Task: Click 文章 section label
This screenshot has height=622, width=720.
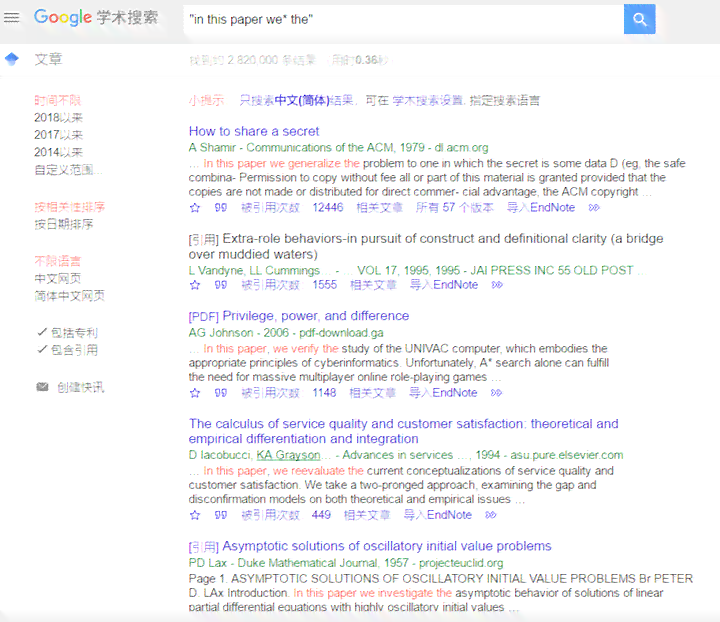Action: pos(48,59)
